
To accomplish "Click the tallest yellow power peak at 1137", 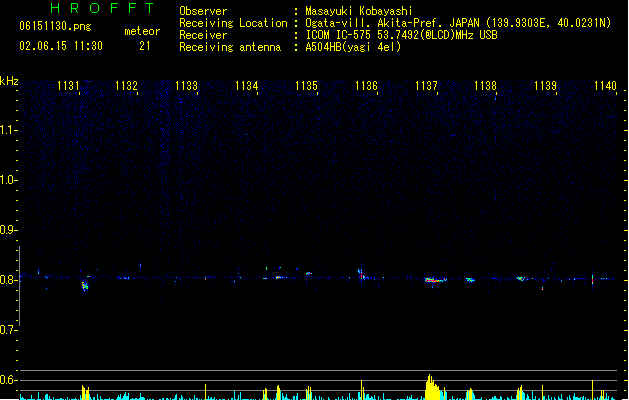I will (x=432, y=387).
